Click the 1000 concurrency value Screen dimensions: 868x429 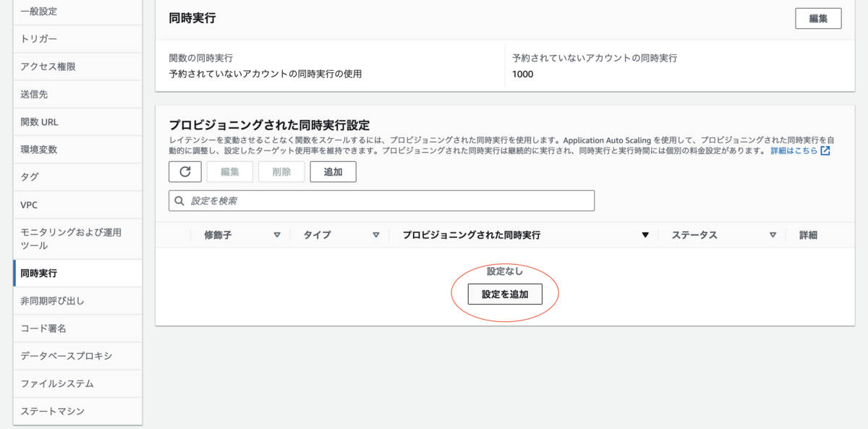(522, 74)
